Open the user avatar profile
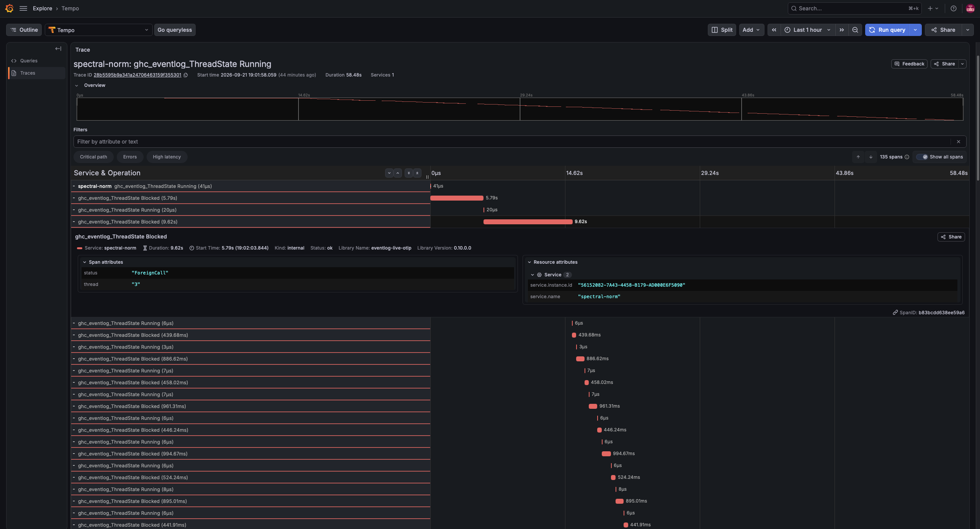The image size is (980, 529). coord(970,8)
